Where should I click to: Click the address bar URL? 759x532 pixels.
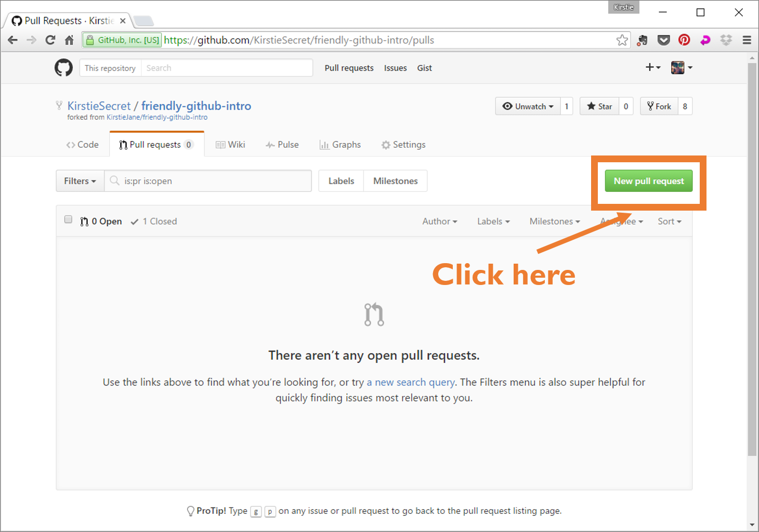[x=299, y=40]
